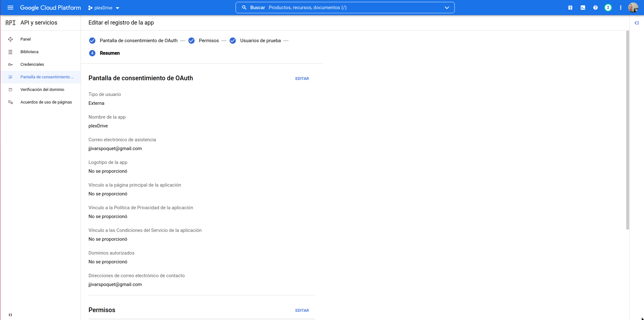Viewport: 644px width, 320px height.
Task: Open the three-dot settings menu
Action: pos(621,8)
